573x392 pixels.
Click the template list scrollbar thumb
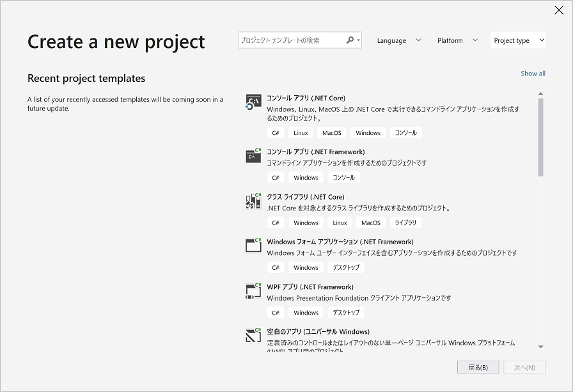pos(540,137)
